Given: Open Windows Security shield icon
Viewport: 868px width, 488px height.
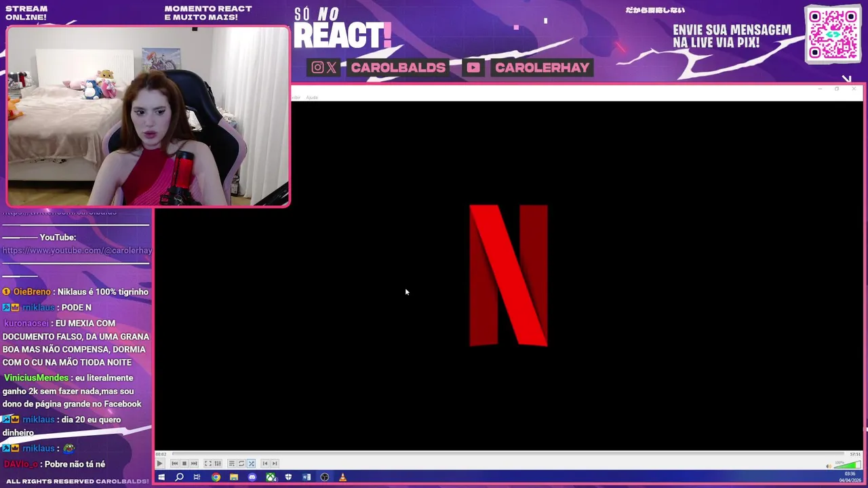Looking at the screenshot, I should click(288, 477).
